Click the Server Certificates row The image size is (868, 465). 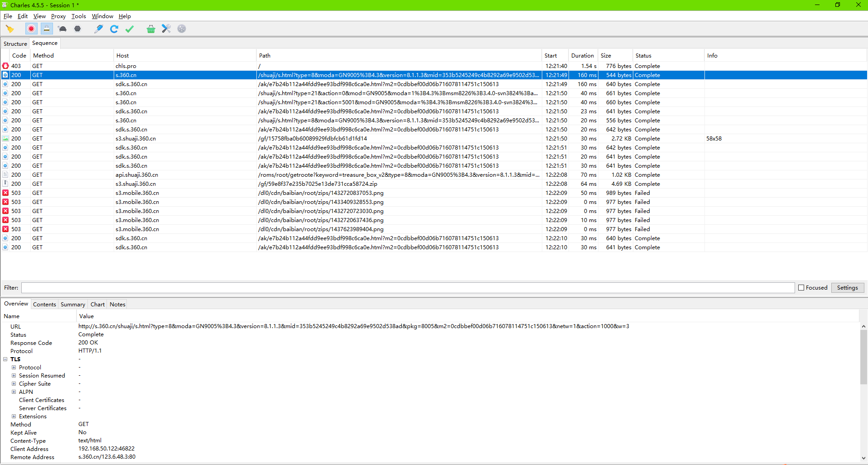43,408
